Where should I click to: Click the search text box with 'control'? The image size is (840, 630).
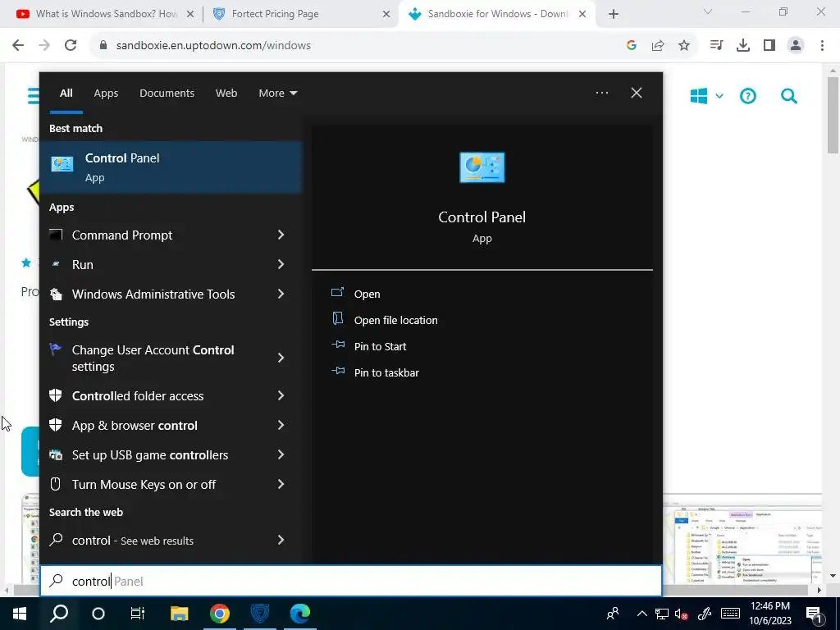pos(351,581)
